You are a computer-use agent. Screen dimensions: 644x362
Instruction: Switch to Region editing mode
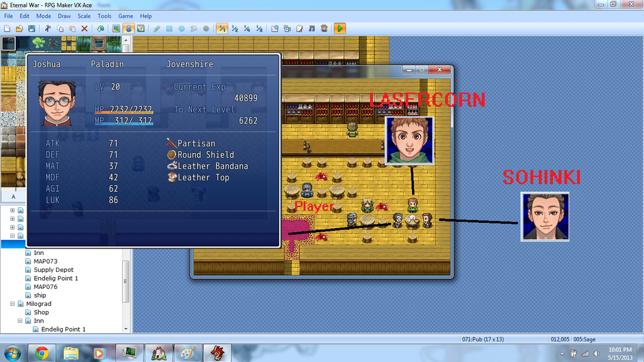tap(141, 28)
